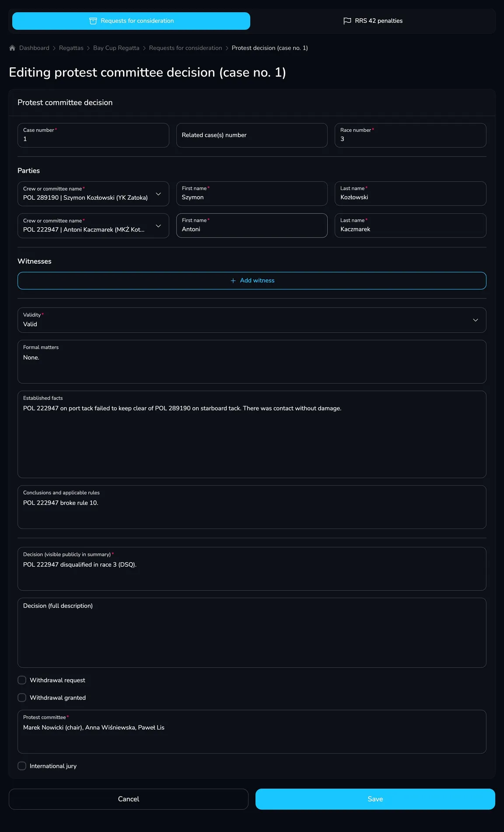Open Regattas breadcrumb link
Screen dimensions: 504x832
pyautogui.click(x=71, y=48)
